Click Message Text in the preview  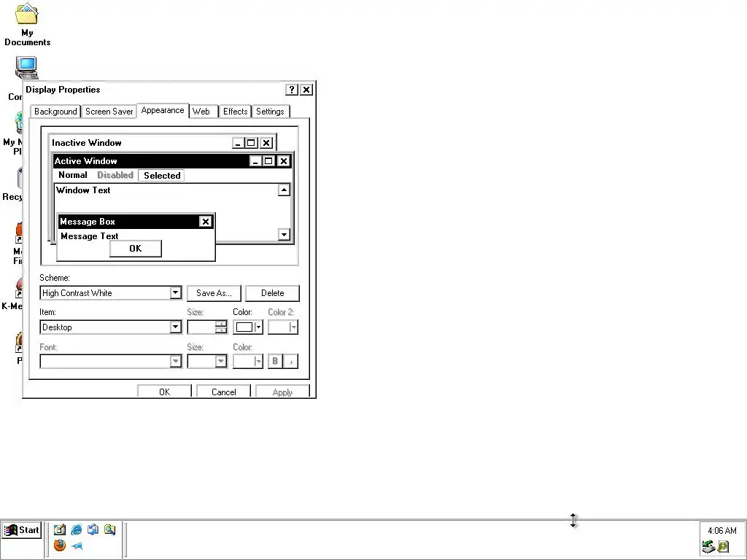(x=90, y=236)
